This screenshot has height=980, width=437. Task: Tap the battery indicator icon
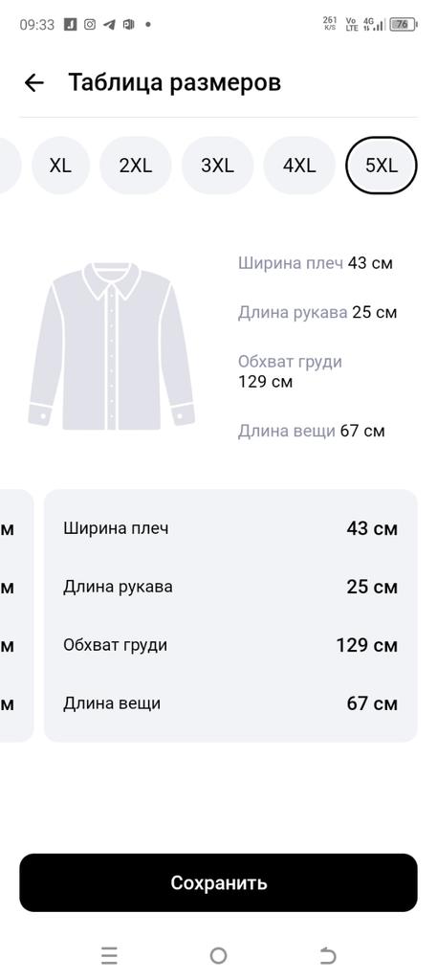[403, 24]
